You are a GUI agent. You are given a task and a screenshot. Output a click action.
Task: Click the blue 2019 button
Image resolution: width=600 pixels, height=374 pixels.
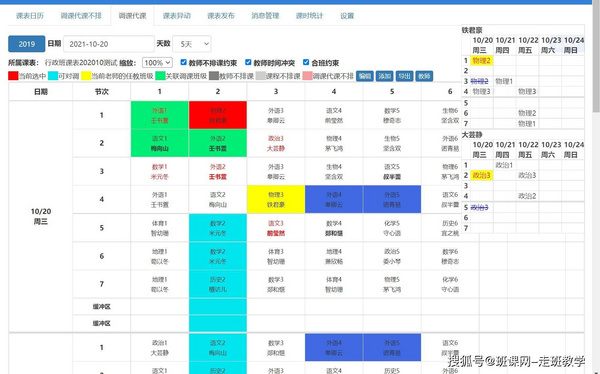[x=27, y=44]
